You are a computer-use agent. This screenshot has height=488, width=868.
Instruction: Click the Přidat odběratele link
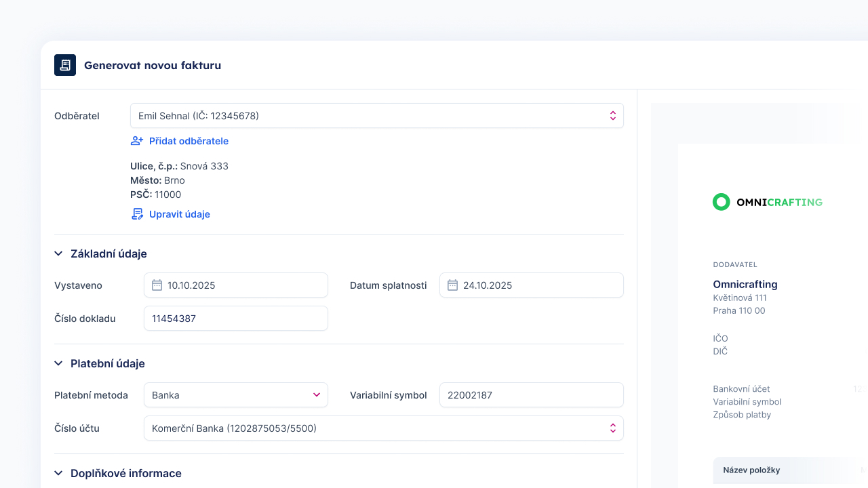click(189, 141)
